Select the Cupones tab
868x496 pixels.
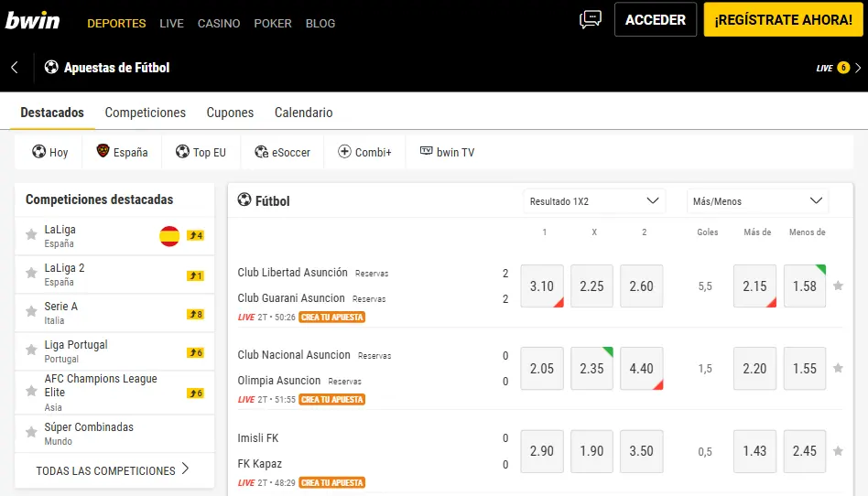coord(230,113)
